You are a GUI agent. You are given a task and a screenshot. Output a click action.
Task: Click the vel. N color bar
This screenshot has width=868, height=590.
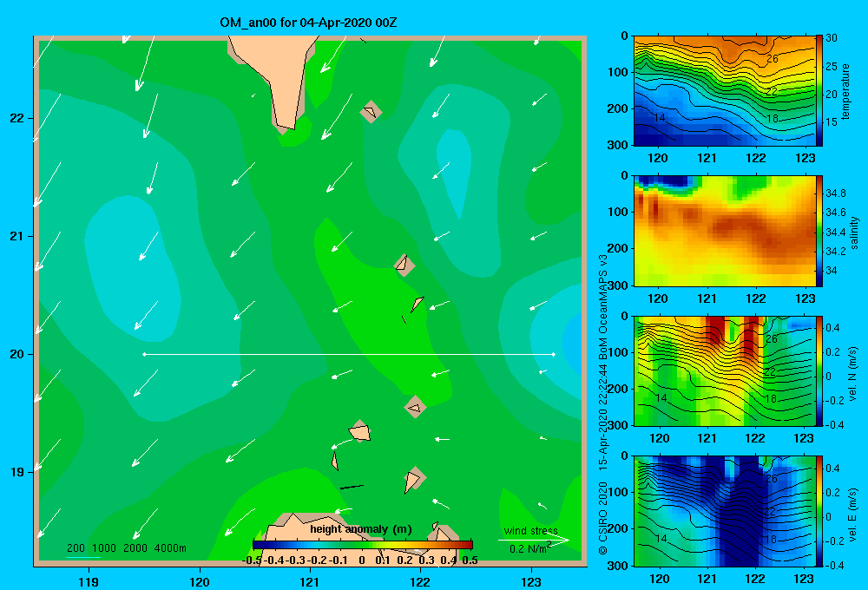819,370
